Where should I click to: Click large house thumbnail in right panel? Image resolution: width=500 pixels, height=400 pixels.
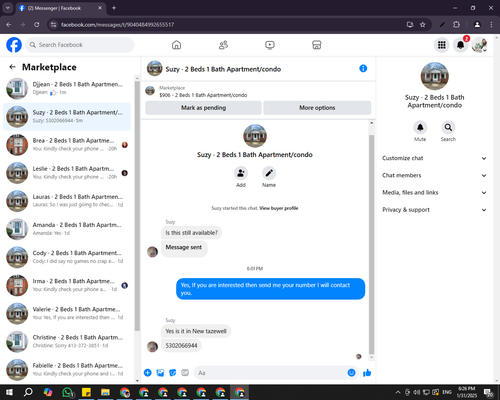pos(434,76)
